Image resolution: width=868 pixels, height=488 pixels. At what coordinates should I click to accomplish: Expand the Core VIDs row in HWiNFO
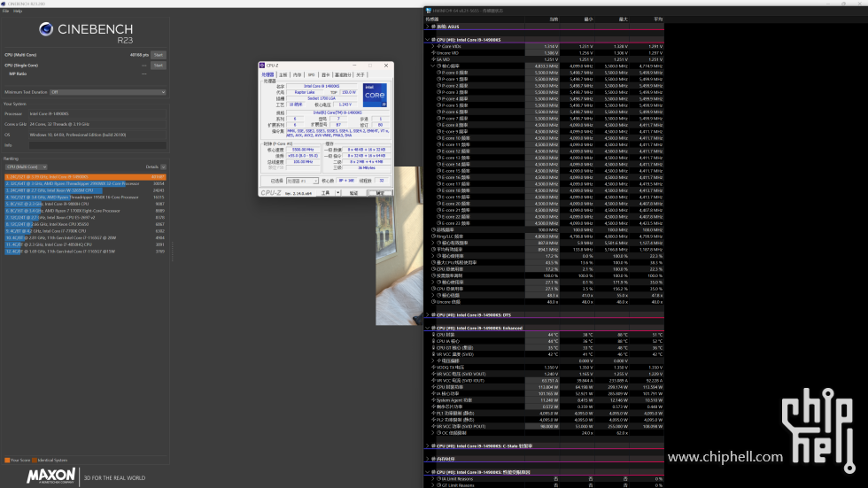pos(433,46)
